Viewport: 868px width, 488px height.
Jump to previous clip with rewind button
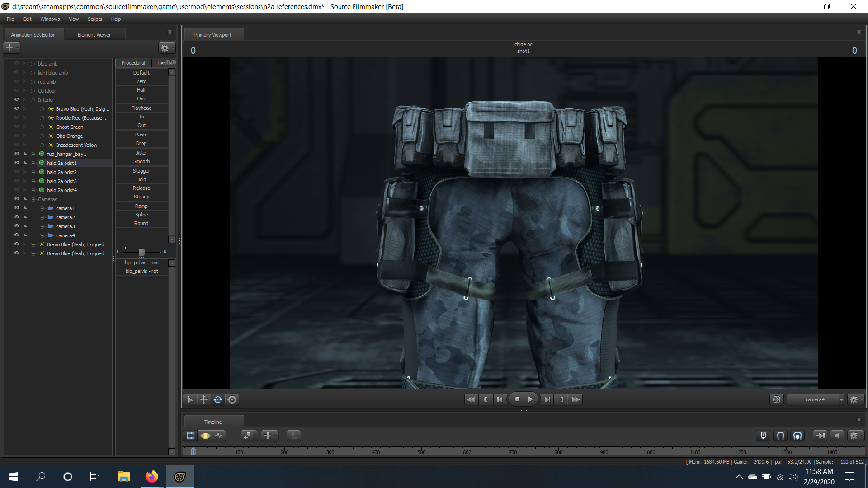pos(471,399)
